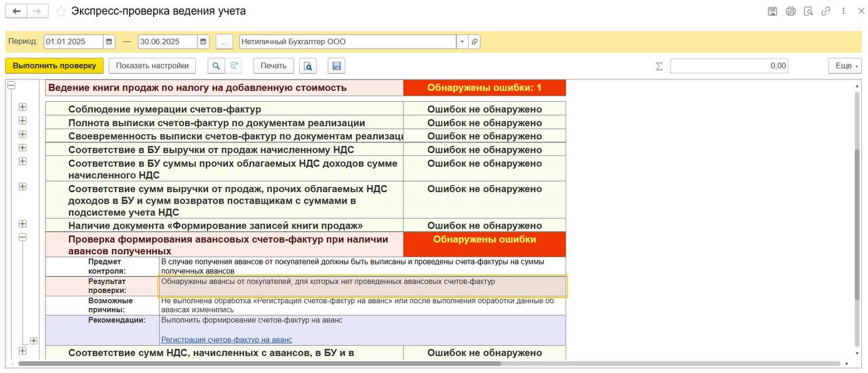The image size is (868, 373).
Task: Click the vertical scrollbar of the report
Action: click(857, 224)
